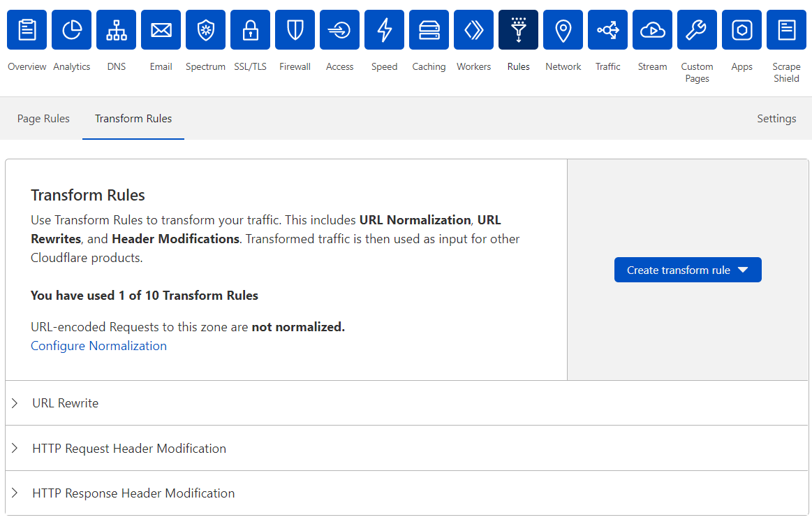Screen dimensions: 812x522
Task: Open the Workers section icon
Action: coord(474,30)
